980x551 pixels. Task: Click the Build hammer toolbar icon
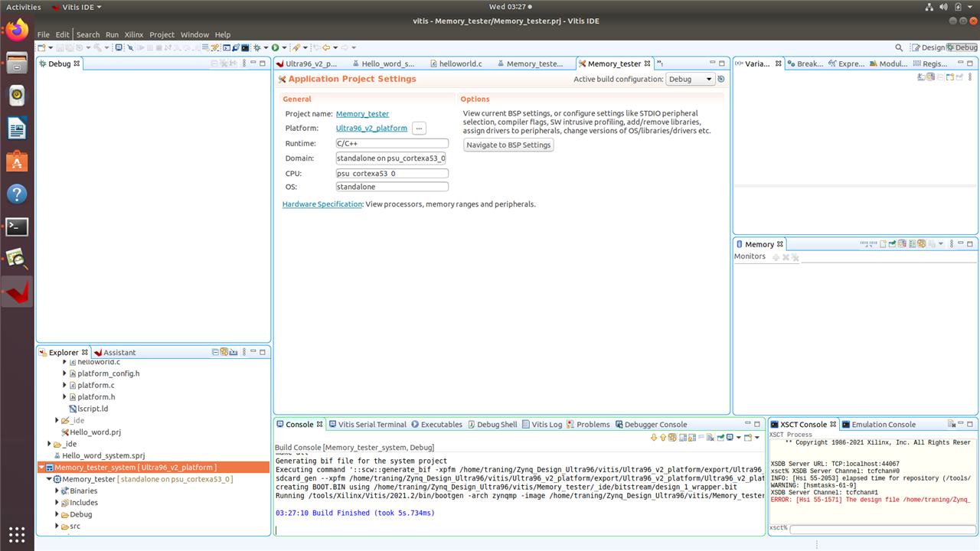point(98,47)
